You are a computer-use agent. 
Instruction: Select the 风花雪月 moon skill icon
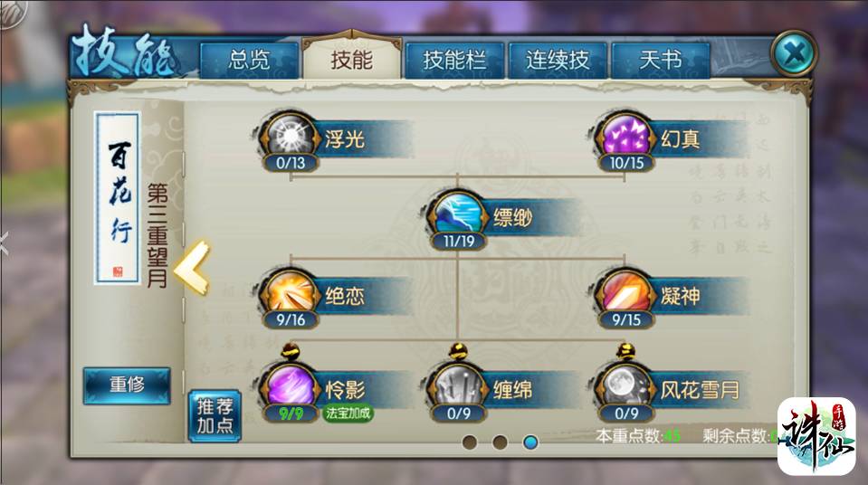click(x=625, y=387)
